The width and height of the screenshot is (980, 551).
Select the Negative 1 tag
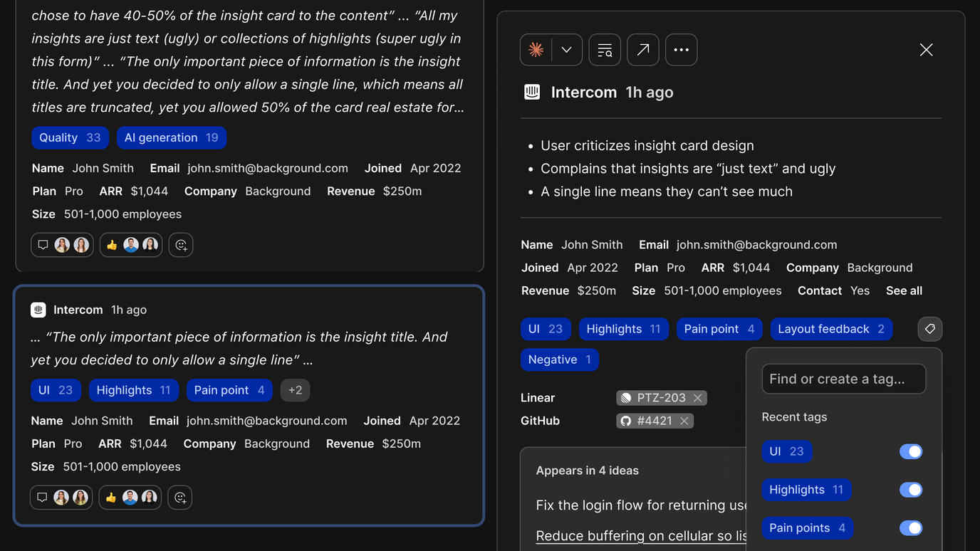(560, 360)
